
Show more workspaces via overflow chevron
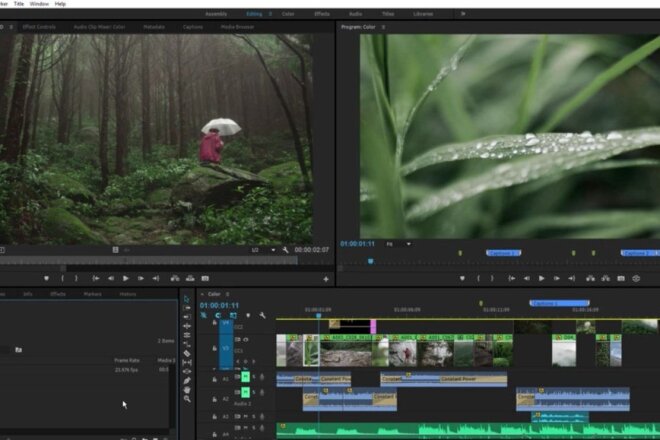463,14
